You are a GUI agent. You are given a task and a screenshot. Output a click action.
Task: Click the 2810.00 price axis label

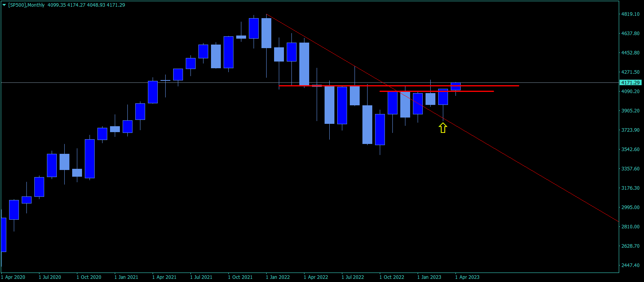tap(631, 227)
